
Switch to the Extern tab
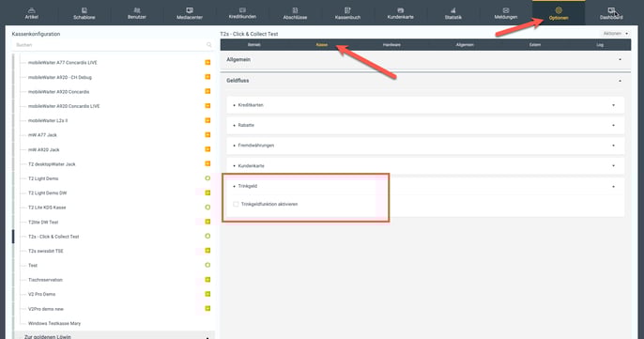point(535,45)
